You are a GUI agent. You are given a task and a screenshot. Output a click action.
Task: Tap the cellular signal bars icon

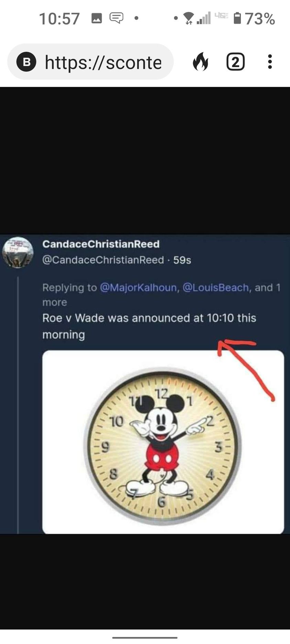[204, 18]
